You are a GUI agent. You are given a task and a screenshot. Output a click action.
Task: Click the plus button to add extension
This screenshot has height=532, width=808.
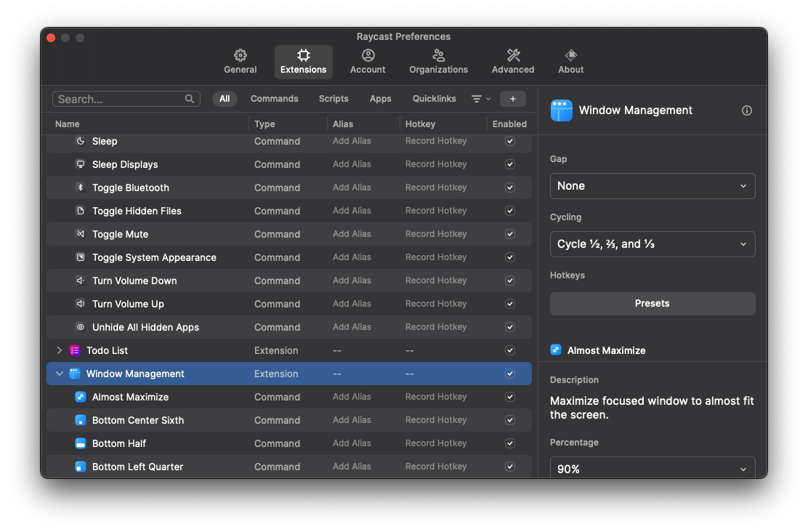[513, 99]
